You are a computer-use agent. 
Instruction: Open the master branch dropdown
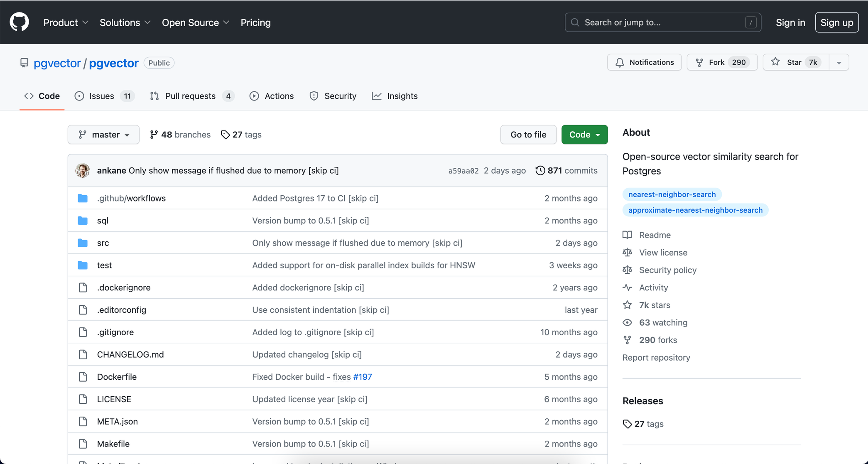103,135
